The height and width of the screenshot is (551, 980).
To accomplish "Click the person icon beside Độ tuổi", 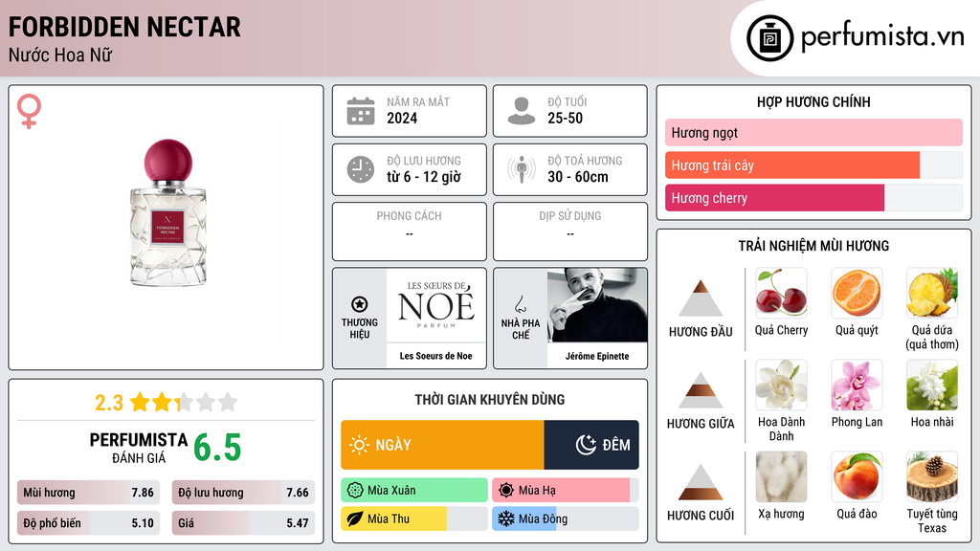I will [x=522, y=111].
